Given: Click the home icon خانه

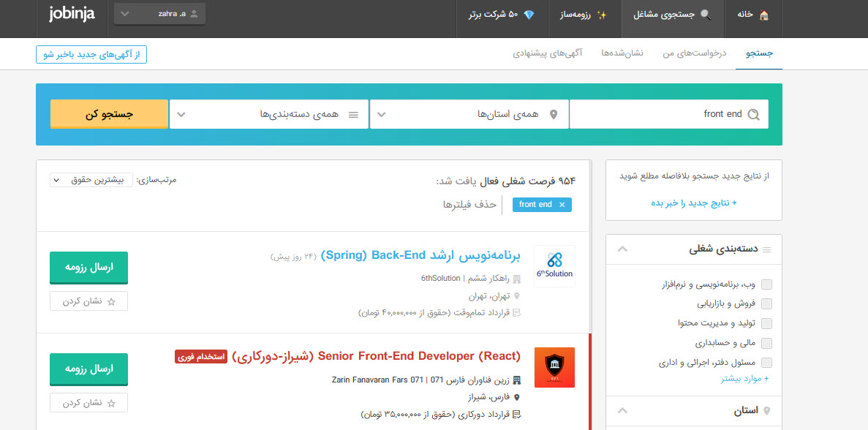Looking at the screenshot, I should point(753,15).
